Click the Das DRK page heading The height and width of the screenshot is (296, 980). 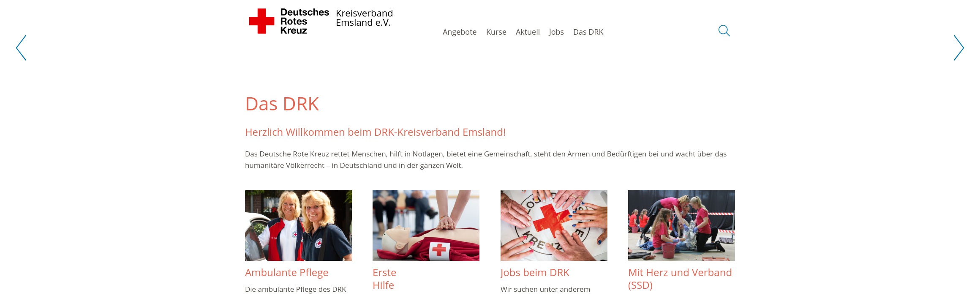[282, 104]
